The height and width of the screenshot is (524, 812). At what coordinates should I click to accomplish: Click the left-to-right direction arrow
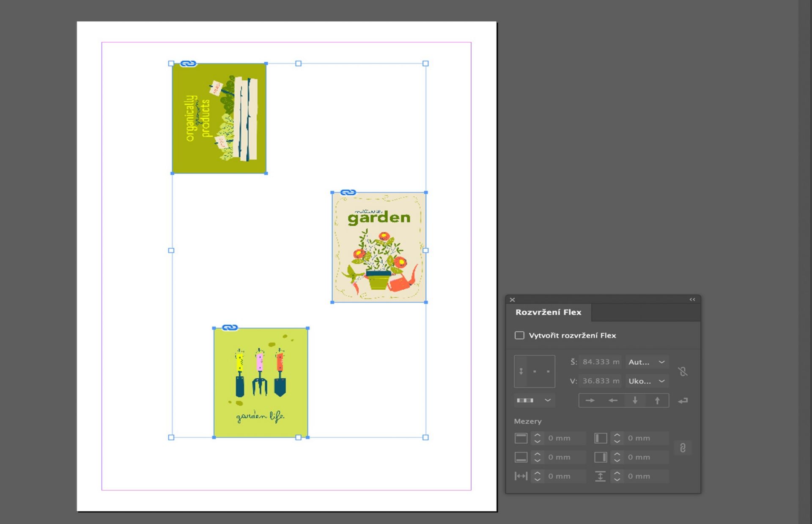click(590, 401)
